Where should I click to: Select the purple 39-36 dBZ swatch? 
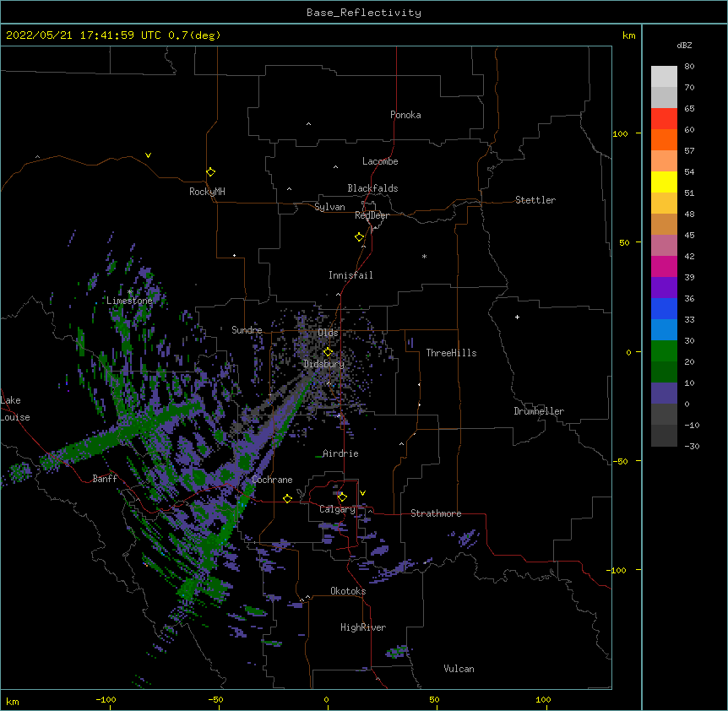[x=664, y=288]
